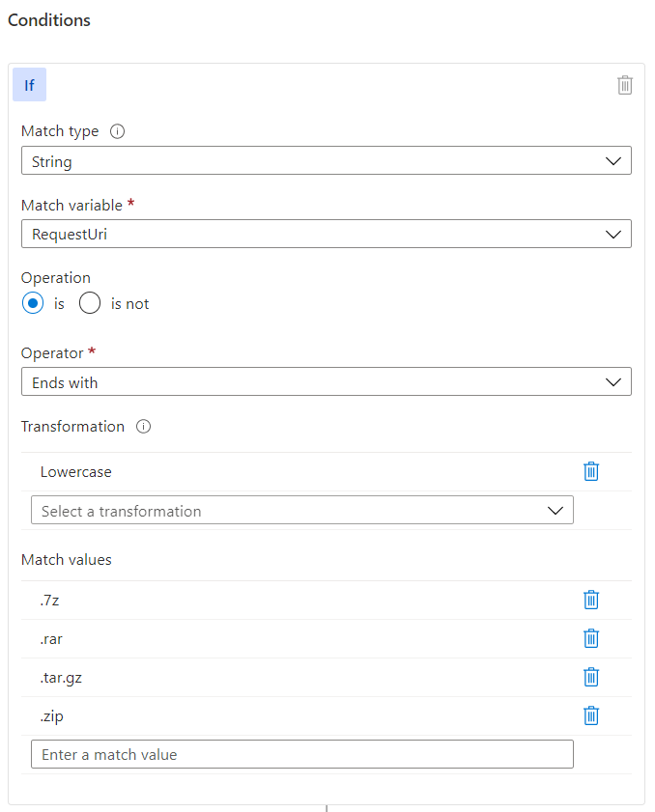The height and width of the screenshot is (812, 655).
Task: Click the If condition label
Action: point(30,84)
